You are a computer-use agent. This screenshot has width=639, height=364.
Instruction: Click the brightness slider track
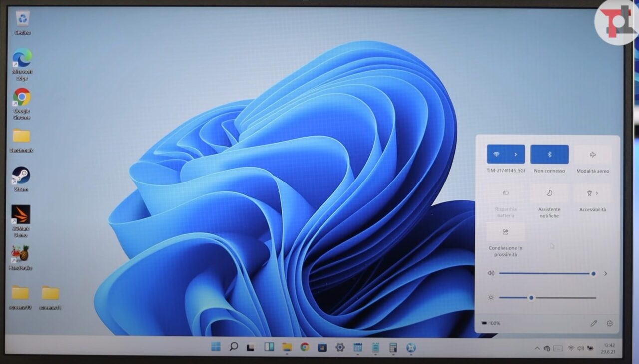559,298
